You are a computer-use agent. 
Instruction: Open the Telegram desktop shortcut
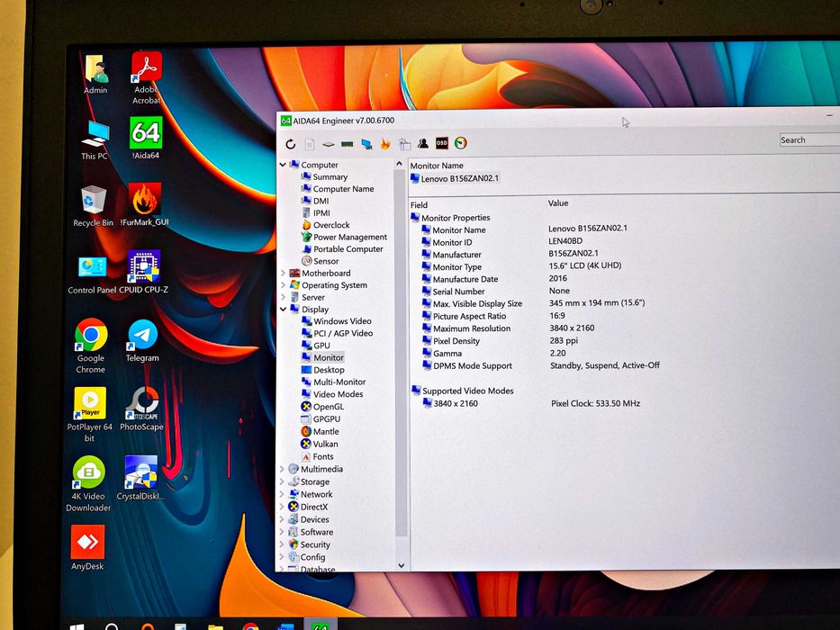[142, 341]
